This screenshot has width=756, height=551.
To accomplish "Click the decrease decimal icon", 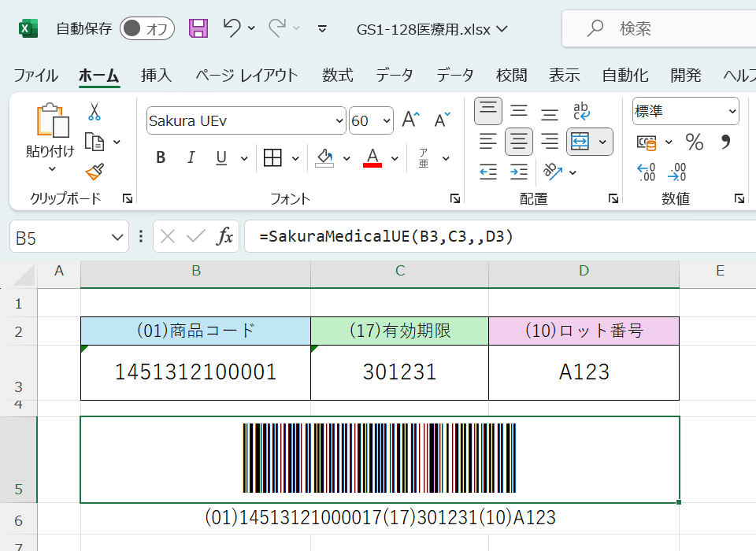I will coord(677,172).
